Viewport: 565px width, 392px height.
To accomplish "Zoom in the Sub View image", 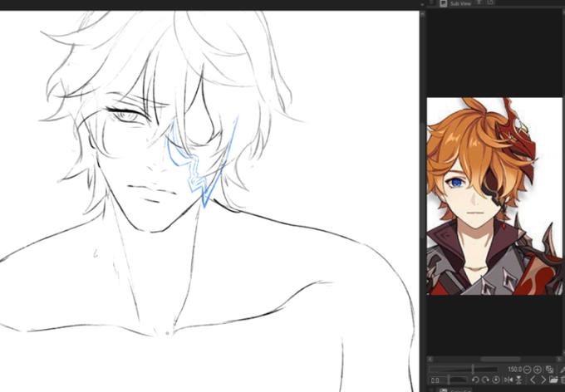I will [x=538, y=370].
